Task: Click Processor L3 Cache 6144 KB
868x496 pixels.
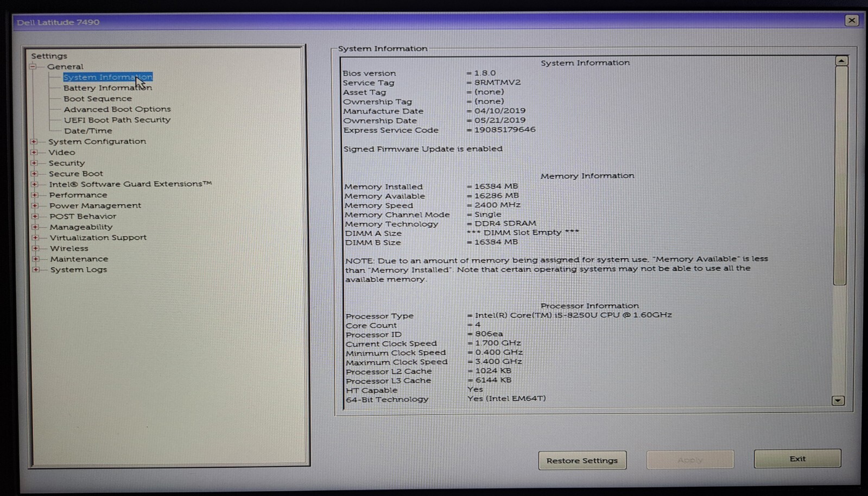Action: click(493, 380)
